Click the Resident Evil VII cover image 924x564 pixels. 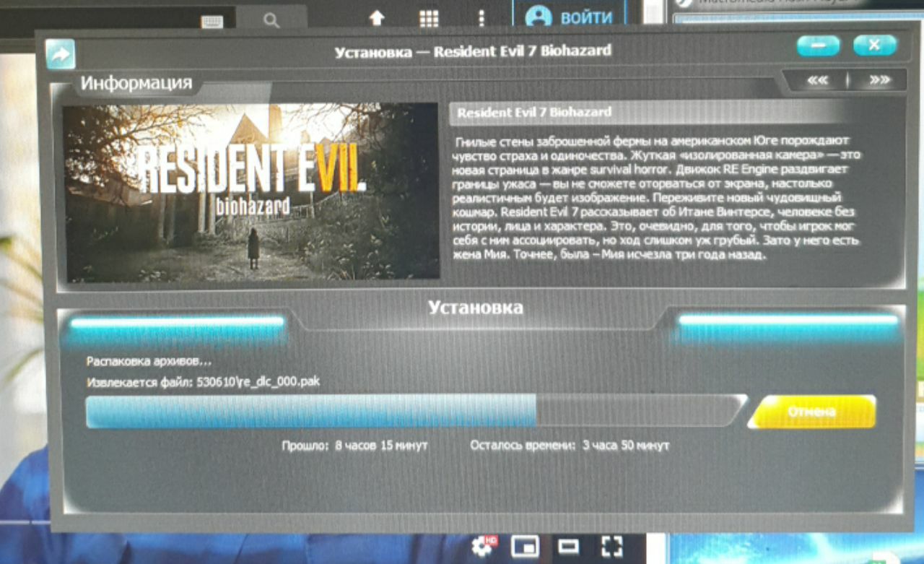pyautogui.click(x=252, y=191)
